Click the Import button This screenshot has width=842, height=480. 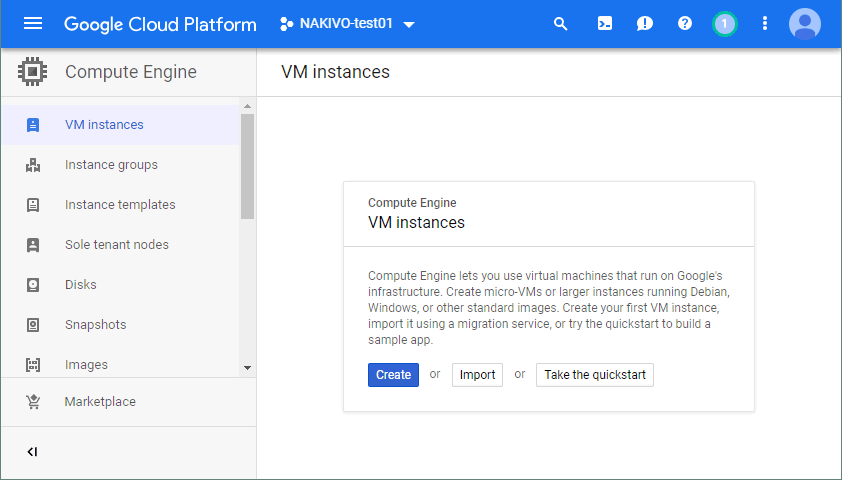[x=477, y=375]
